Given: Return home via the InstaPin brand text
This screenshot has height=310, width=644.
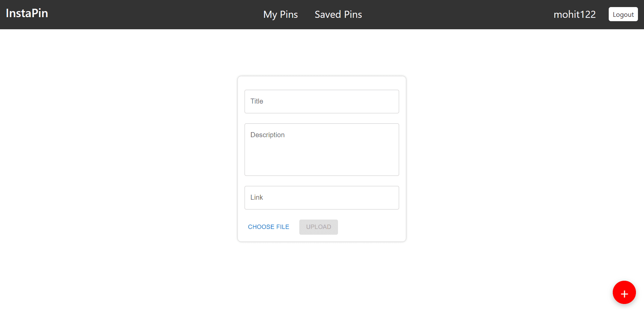Looking at the screenshot, I should pyautogui.click(x=27, y=13).
